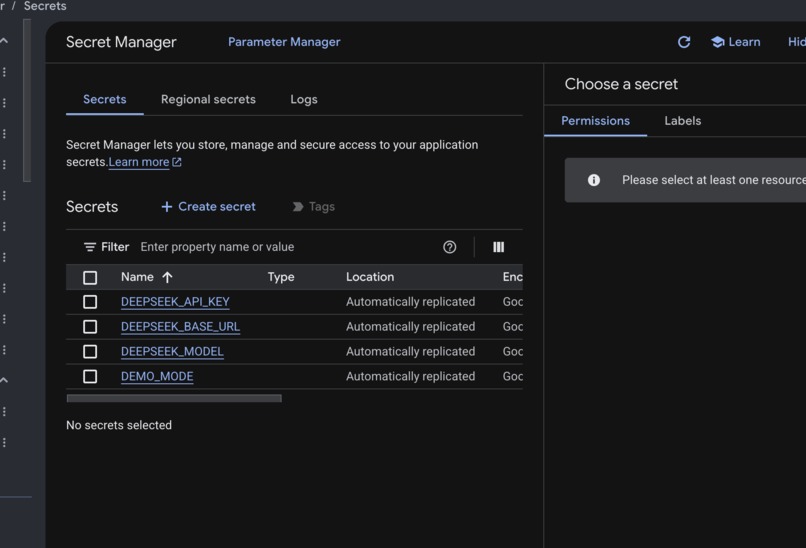Click the Secrets breadcrumb item
806x548 pixels.
[x=45, y=6]
